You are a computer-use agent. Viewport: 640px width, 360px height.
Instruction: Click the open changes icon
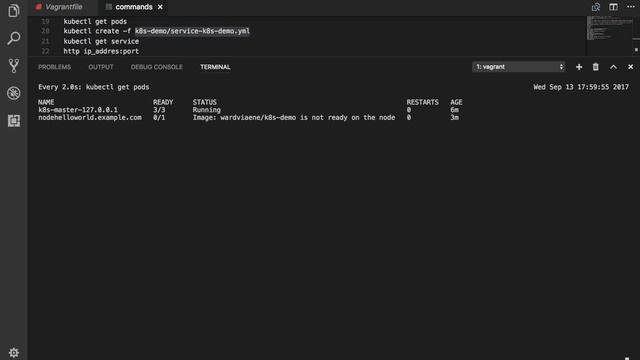point(596,7)
